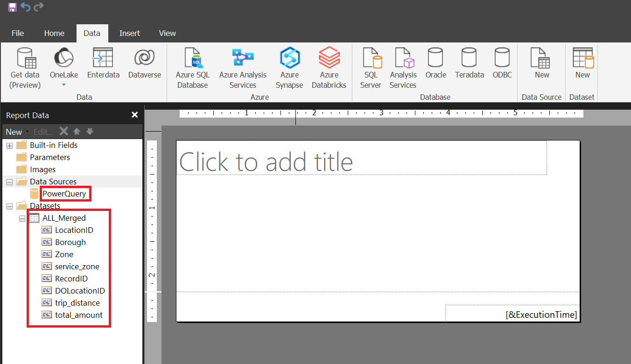Expand the Built-in Fields folder
Screen dimensions: 631x364
(x=9, y=146)
